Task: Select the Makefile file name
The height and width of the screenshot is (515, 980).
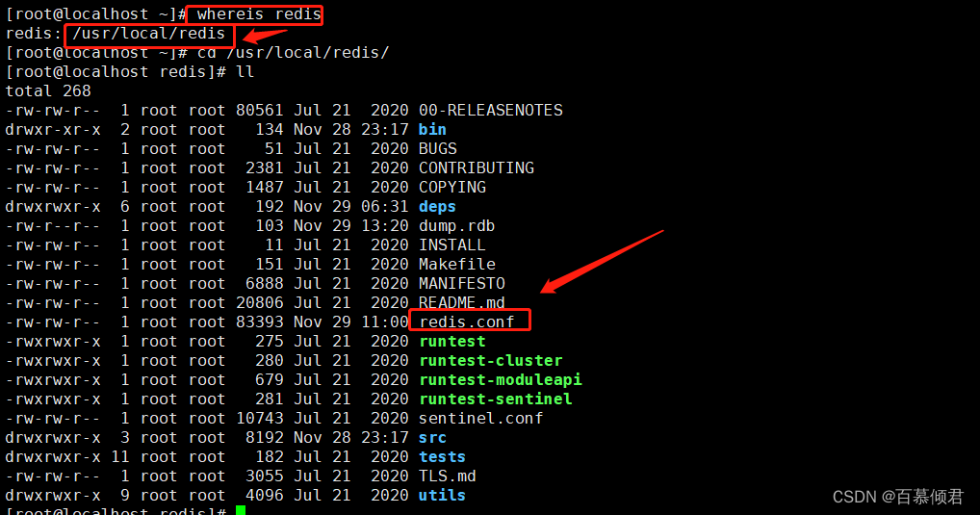Action: 457,265
